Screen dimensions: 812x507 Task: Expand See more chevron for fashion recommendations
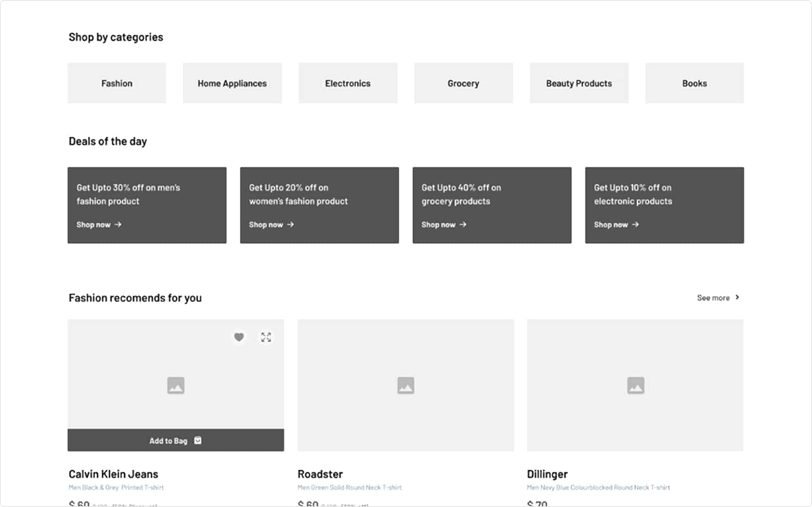click(x=737, y=297)
